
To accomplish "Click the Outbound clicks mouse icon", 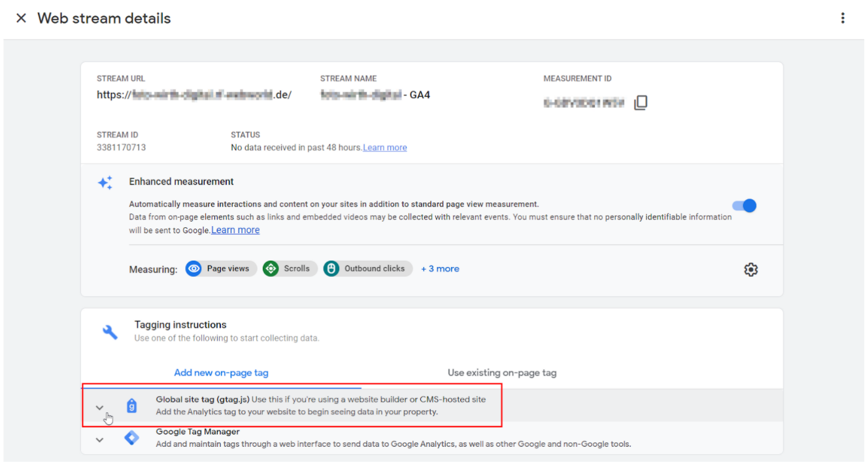I will (331, 268).
